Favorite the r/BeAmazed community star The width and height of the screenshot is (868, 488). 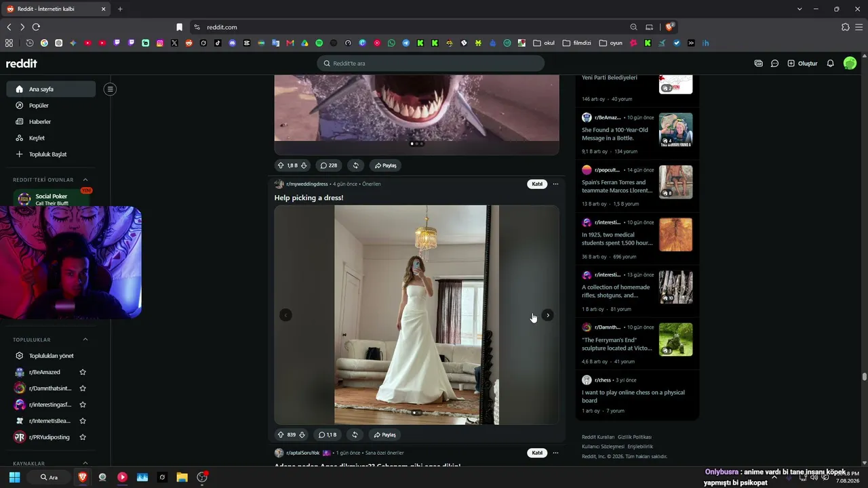click(83, 372)
